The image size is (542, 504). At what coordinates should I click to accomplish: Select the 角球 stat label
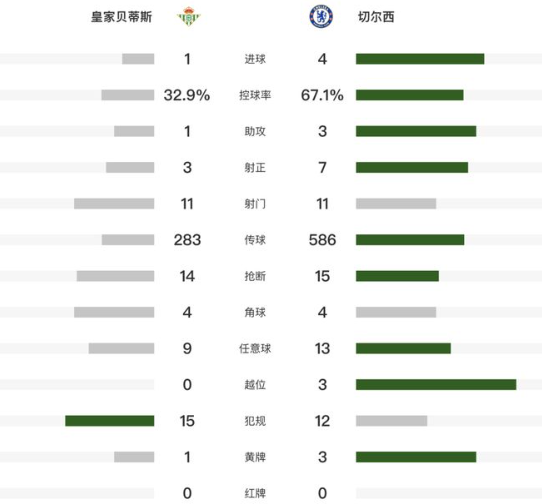[x=255, y=312]
